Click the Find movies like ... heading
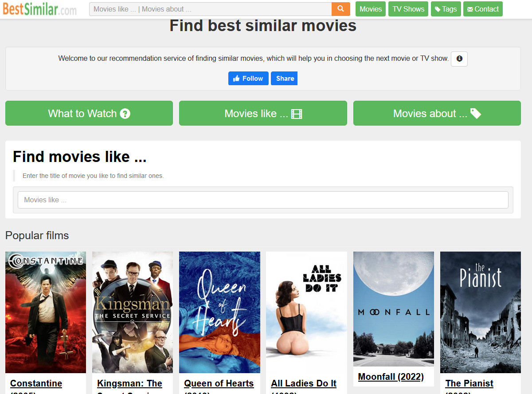 (79, 157)
